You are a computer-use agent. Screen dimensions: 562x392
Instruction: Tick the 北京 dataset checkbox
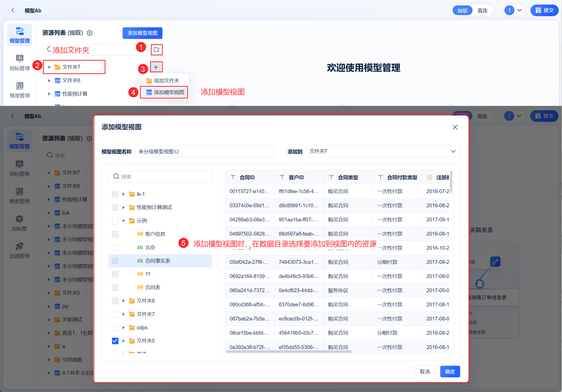coord(115,247)
